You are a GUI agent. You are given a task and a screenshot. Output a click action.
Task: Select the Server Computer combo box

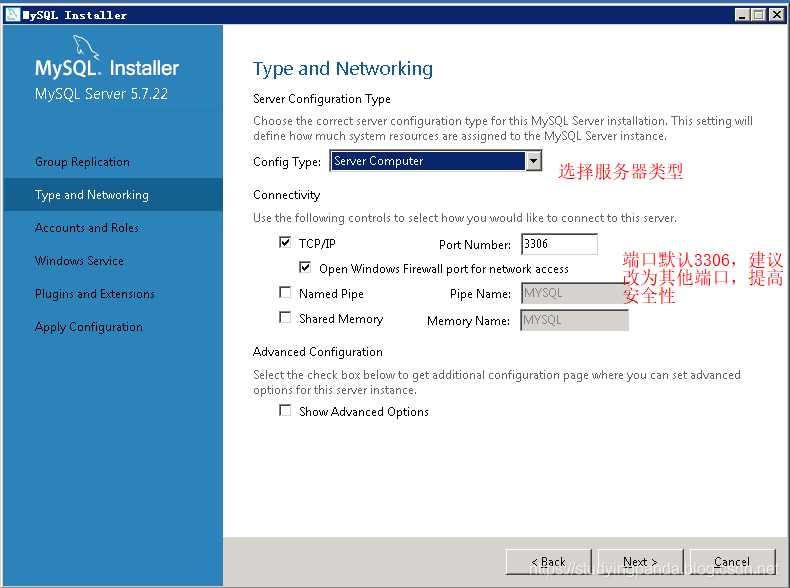[x=428, y=161]
